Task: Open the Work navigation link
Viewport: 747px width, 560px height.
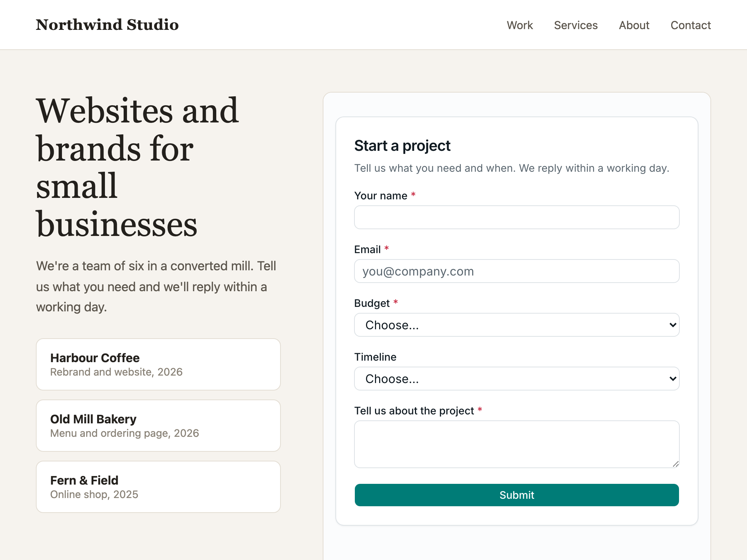Action: click(x=520, y=25)
